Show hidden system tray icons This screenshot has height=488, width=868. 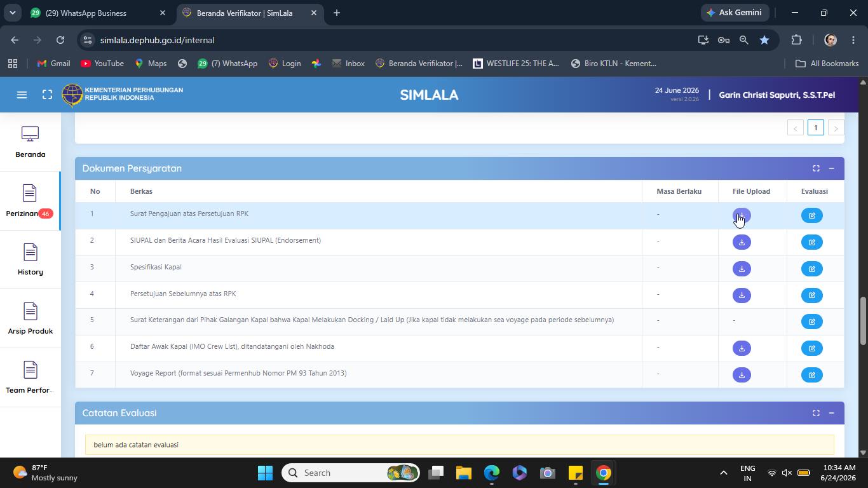pos(723,473)
